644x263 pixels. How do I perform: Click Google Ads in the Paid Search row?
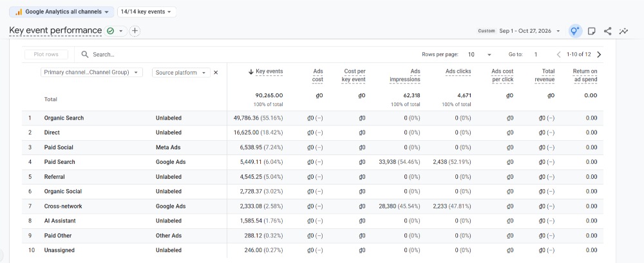(171, 162)
